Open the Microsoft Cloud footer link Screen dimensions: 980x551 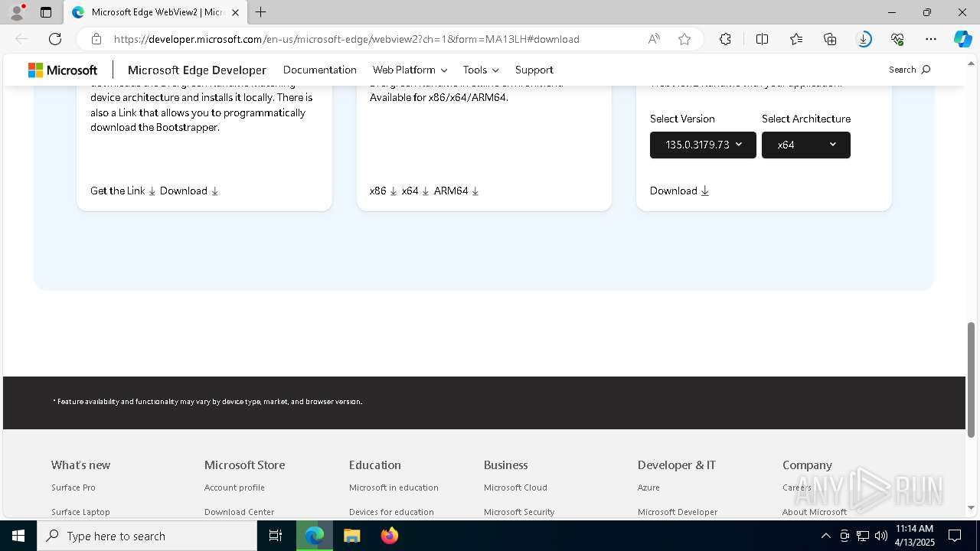click(515, 487)
